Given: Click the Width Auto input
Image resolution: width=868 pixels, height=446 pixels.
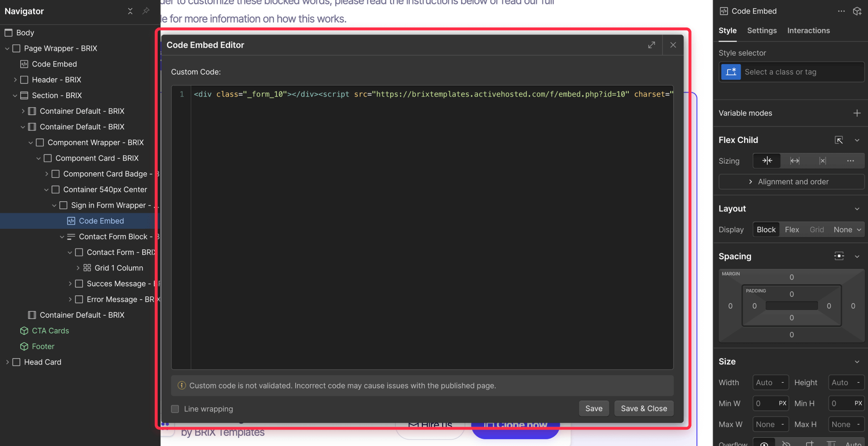Looking at the screenshot, I should tap(771, 382).
